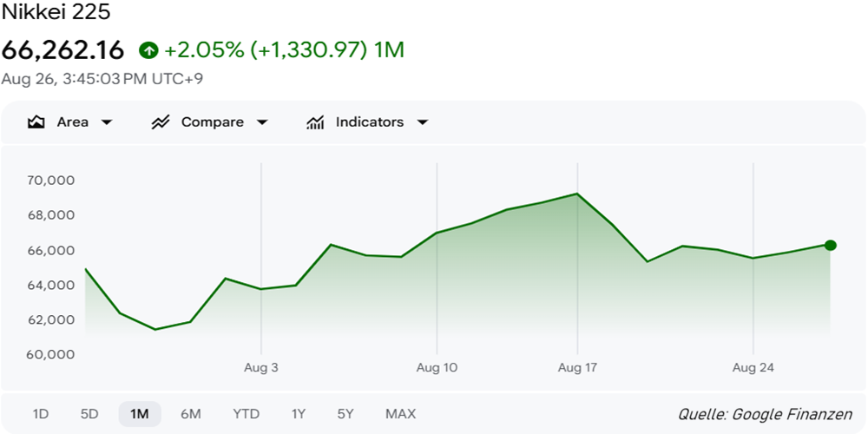Screen dimensions: 868x434
Task: Click the Area chart type icon
Action: [36, 122]
